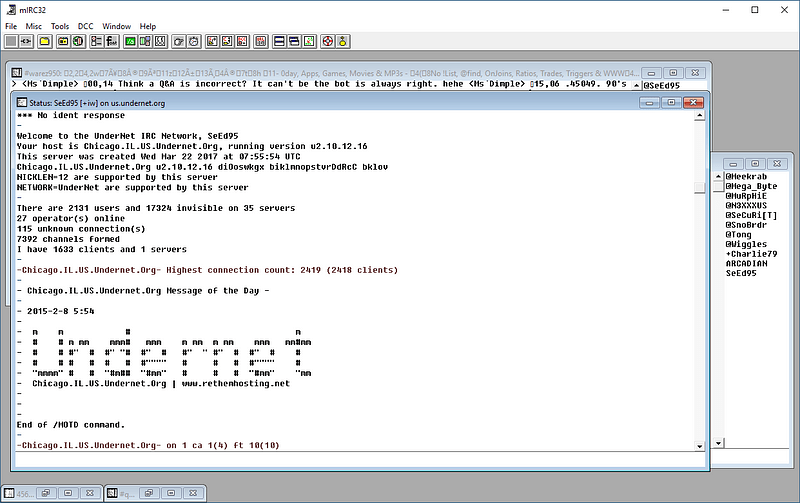Open the fonts 'f' toolbar icon
800x503 pixels.
point(112,41)
